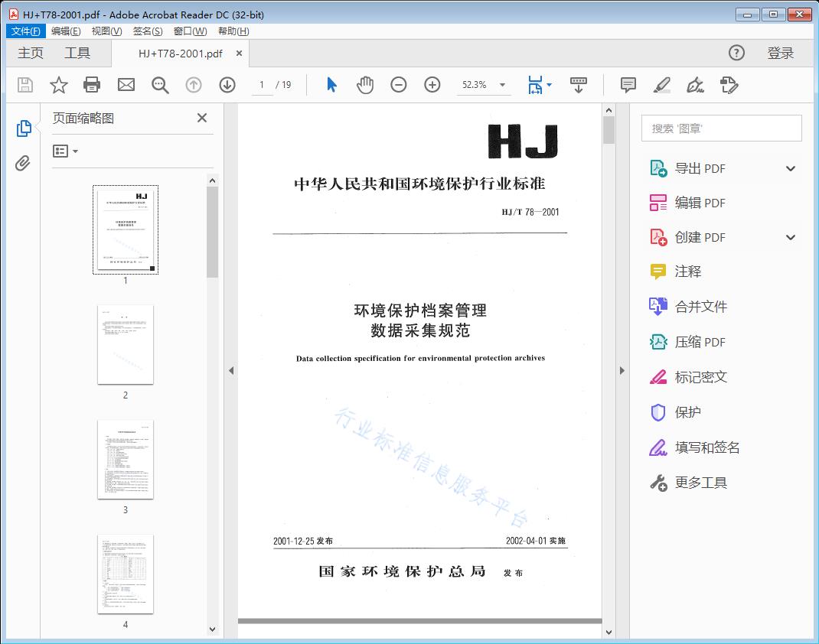819x644 pixels.
Task: Select the text highlighter tool
Action: 661,85
